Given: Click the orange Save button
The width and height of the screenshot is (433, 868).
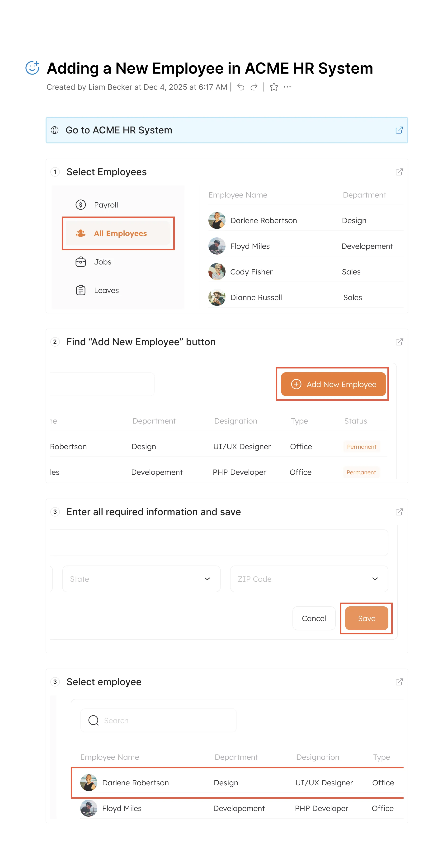Looking at the screenshot, I should pos(366,618).
